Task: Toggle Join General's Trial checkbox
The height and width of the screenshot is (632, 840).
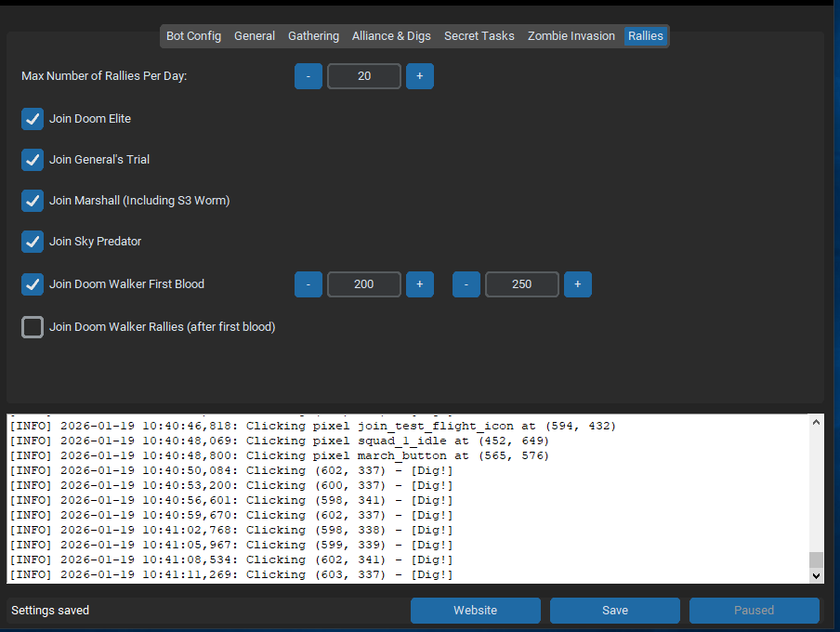Action: 33,160
